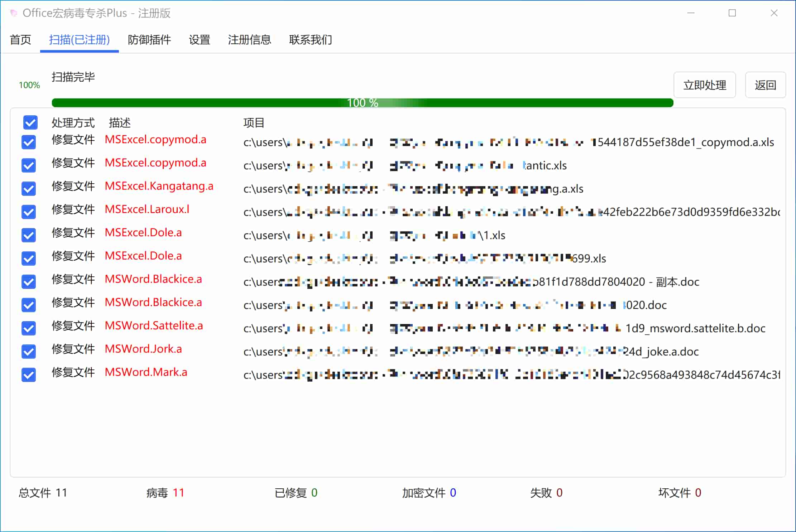796x532 pixels.
Task: Open the 首页 tab
Action: click(x=20, y=40)
